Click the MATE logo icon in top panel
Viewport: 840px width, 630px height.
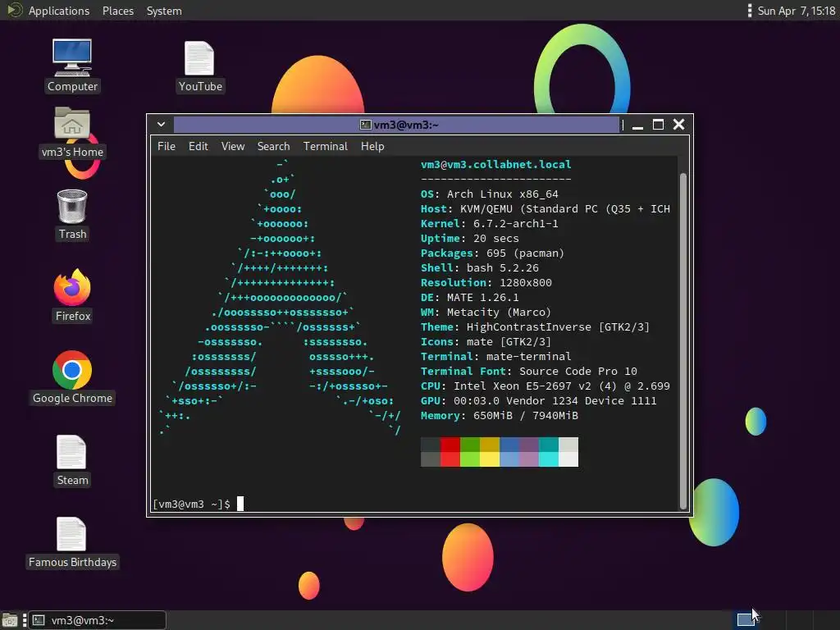(14, 10)
